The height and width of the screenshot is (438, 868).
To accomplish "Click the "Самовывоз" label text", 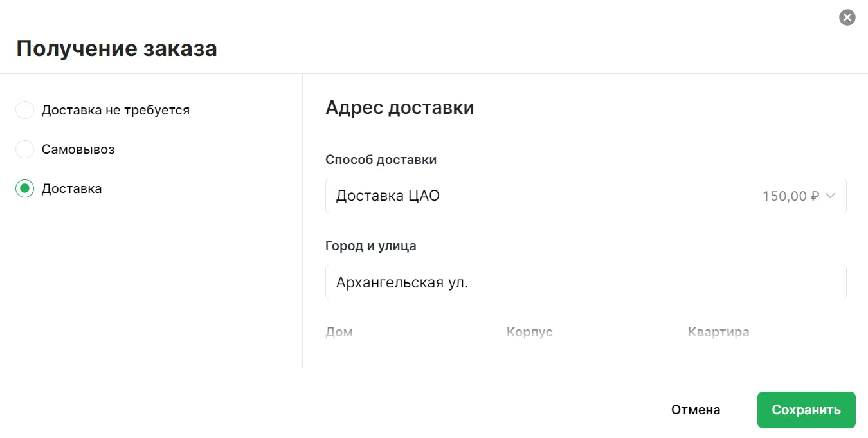I will (78, 149).
